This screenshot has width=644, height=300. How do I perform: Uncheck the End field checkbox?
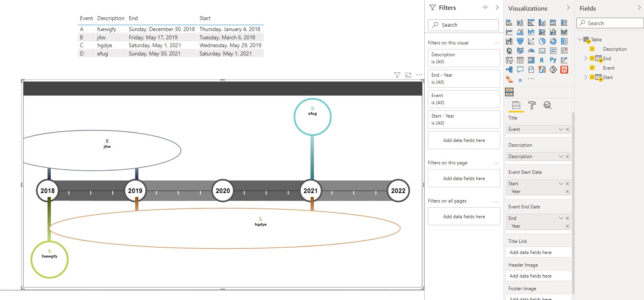pos(592,58)
